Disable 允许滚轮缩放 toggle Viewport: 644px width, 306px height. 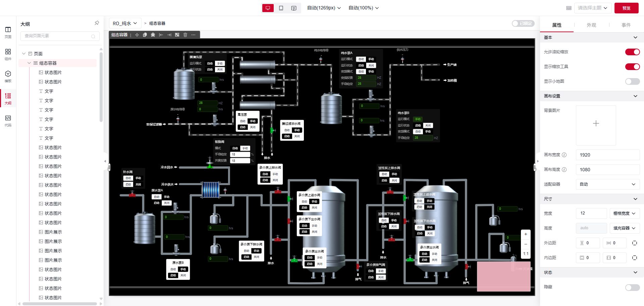[x=632, y=52]
